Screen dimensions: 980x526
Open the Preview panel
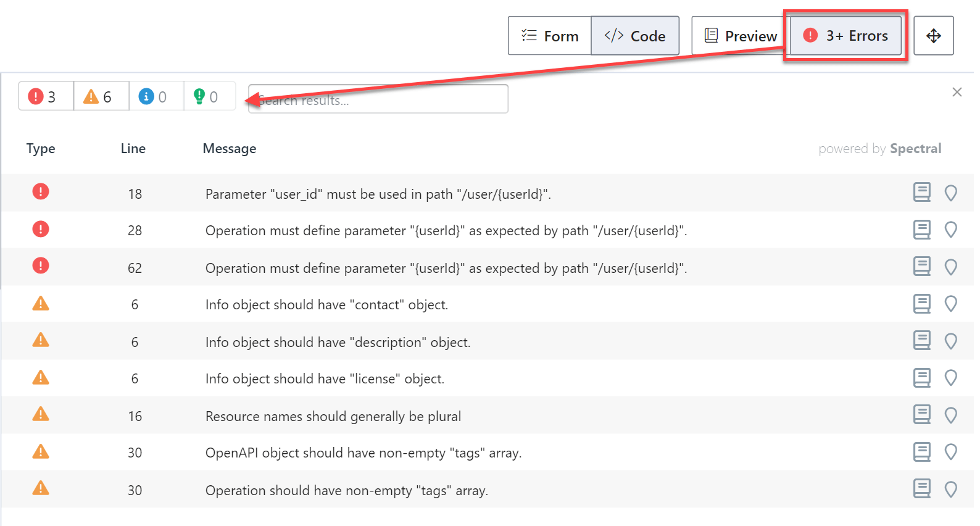click(x=739, y=36)
